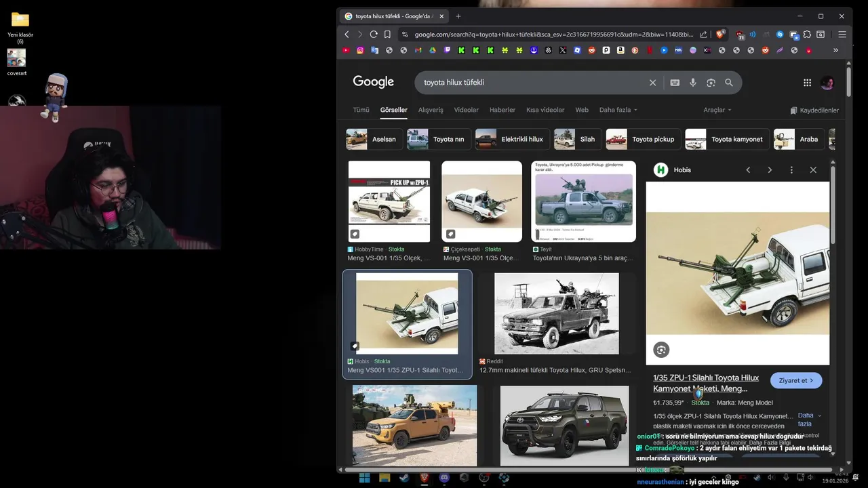Reload the Google search page
The height and width of the screenshot is (488, 868).
pyautogui.click(x=374, y=35)
